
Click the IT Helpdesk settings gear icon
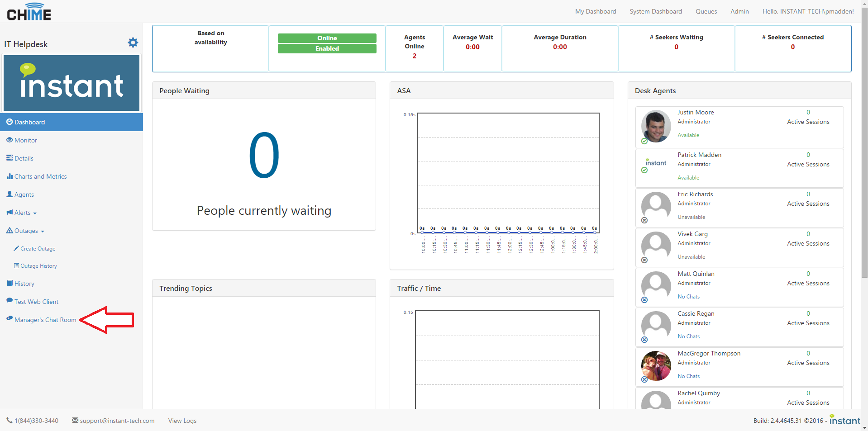(x=133, y=43)
